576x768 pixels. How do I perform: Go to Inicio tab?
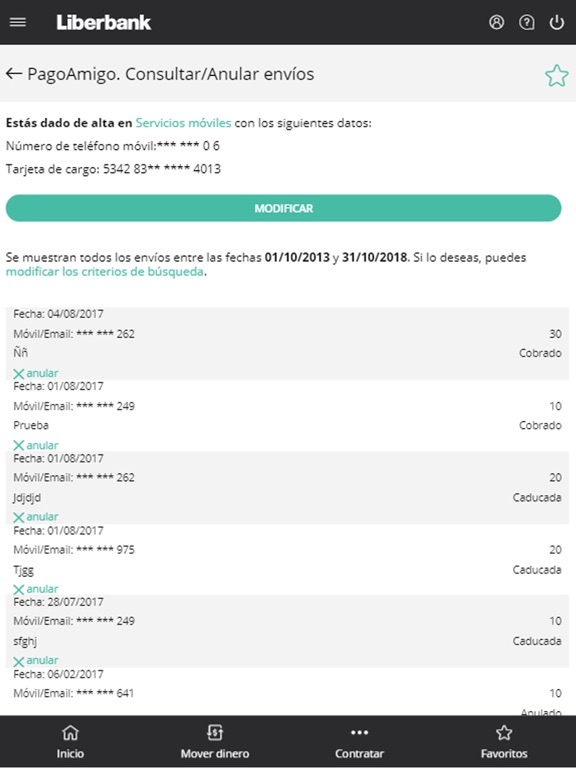[x=70, y=742]
